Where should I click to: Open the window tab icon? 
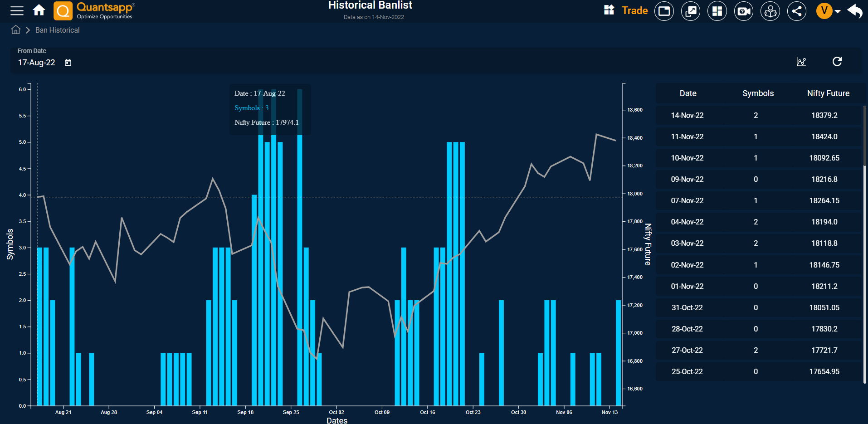[x=664, y=11]
